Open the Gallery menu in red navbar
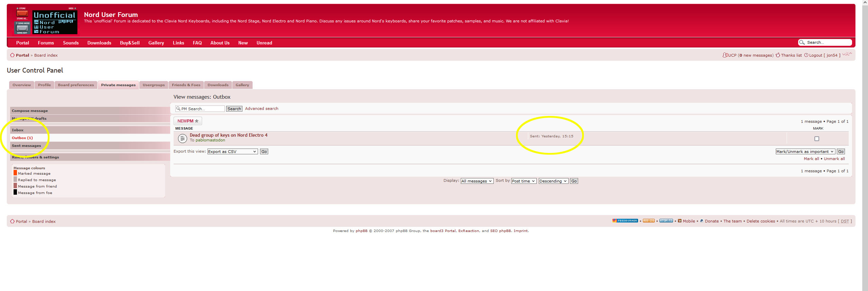Viewport: 868px width, 291px height. click(x=156, y=43)
